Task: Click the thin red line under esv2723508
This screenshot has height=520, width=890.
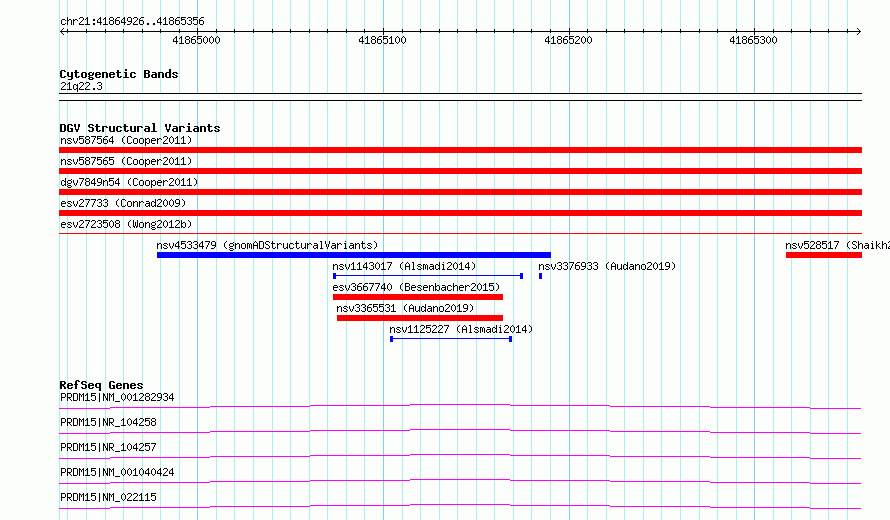Action: coord(460,233)
